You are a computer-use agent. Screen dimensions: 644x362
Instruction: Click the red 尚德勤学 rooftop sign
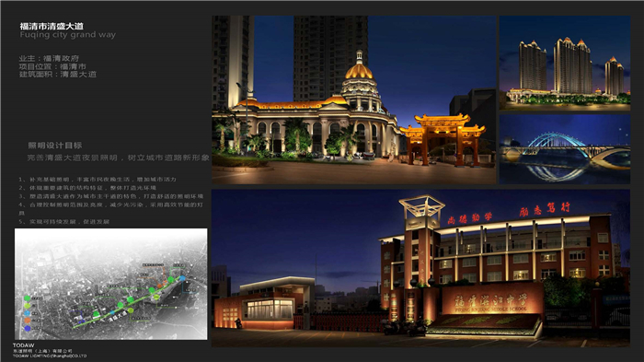470,218
